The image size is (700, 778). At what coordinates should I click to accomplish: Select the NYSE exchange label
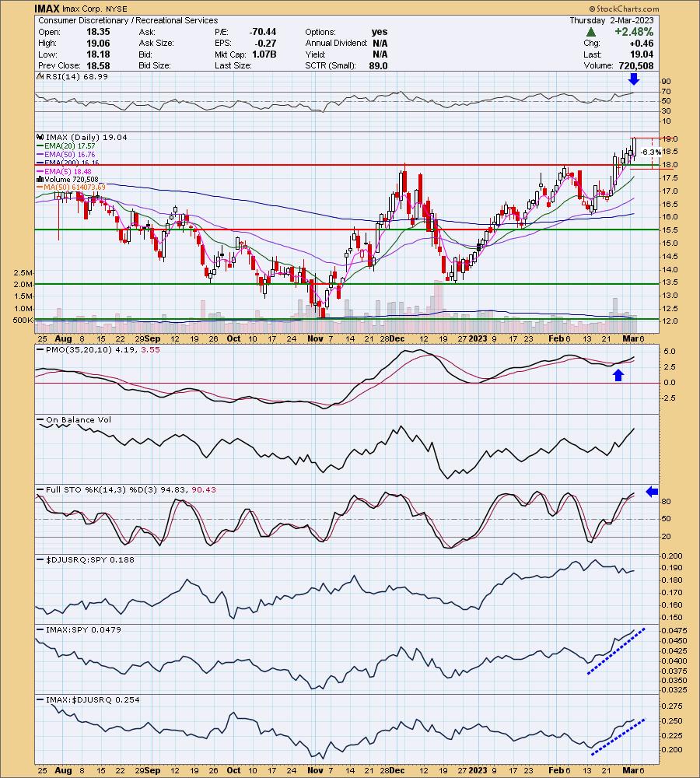pyautogui.click(x=117, y=9)
